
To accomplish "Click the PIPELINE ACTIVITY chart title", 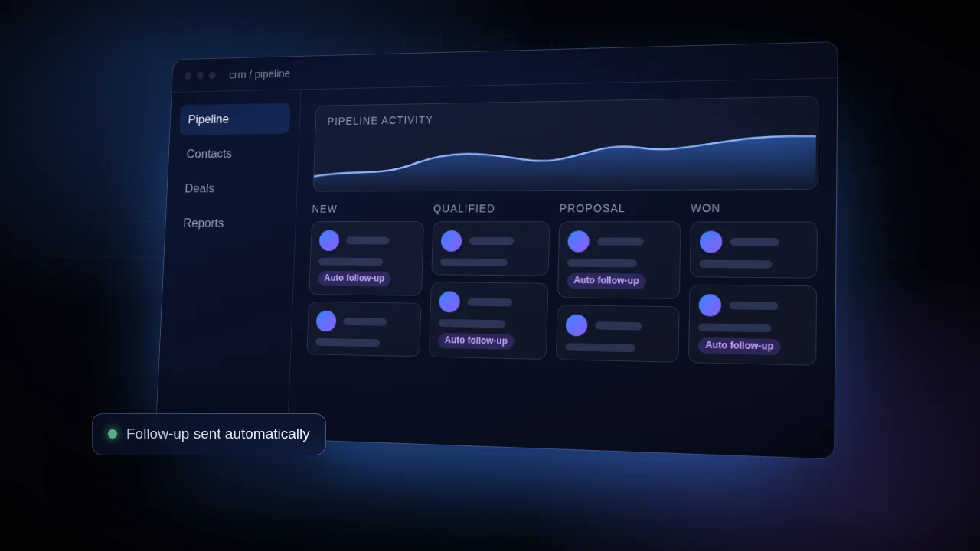I will click(381, 120).
